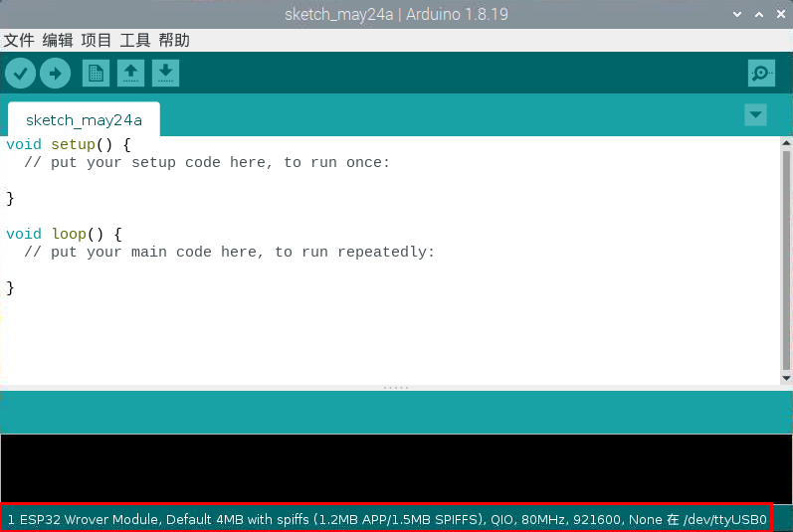Create a new sketch with New icon

click(96, 73)
